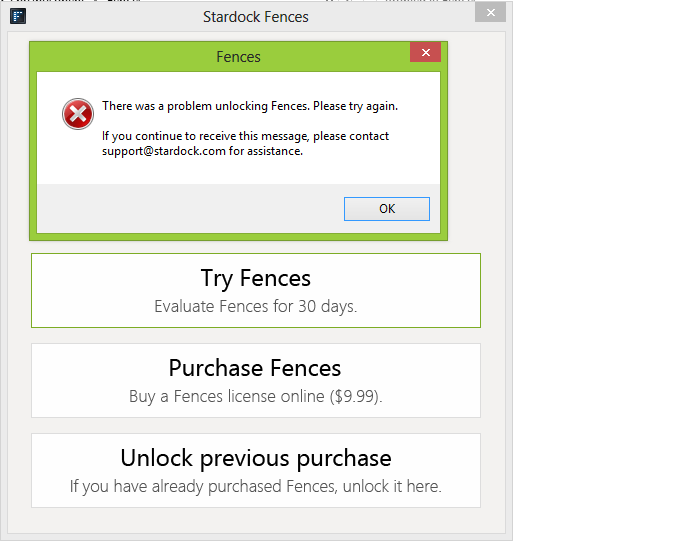
Task: Choose the Purchase Fences option
Action: (x=255, y=380)
